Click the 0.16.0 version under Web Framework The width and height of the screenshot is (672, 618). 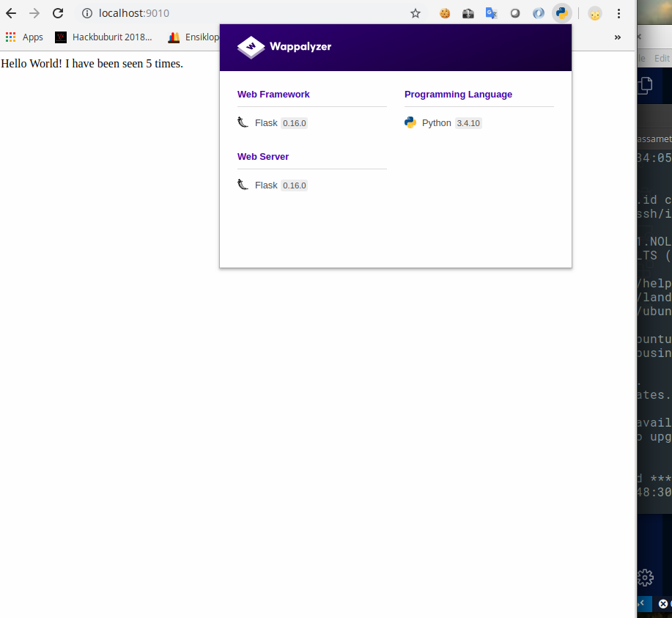295,123
